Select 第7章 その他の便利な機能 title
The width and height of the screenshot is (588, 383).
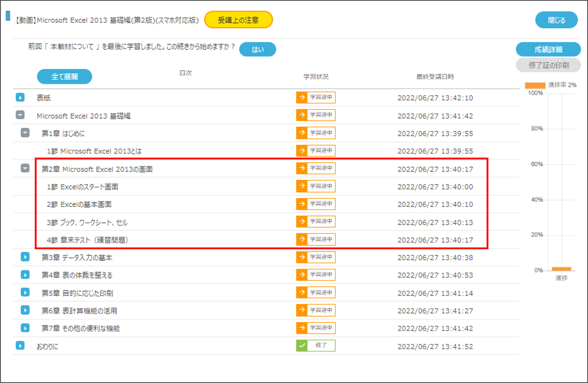[x=81, y=329]
